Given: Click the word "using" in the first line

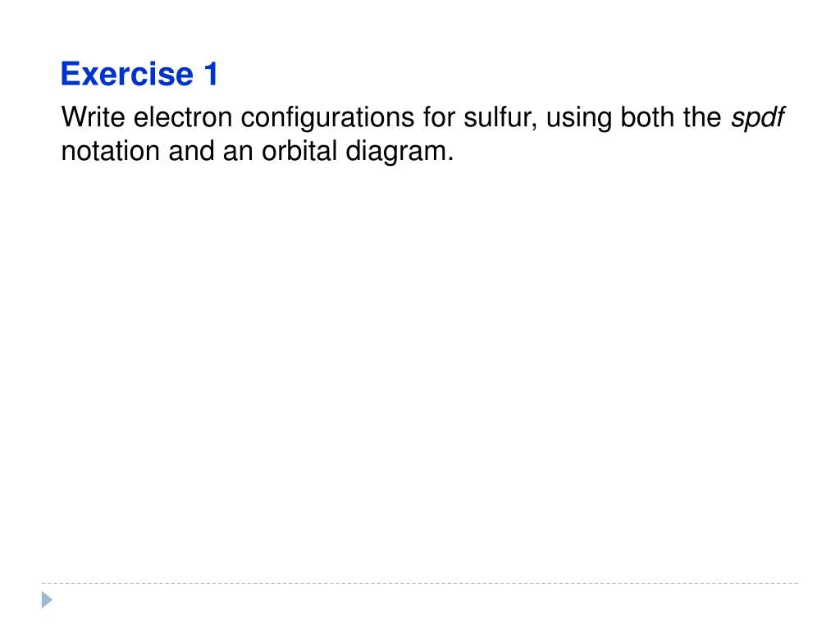Looking at the screenshot, I should (578, 118).
